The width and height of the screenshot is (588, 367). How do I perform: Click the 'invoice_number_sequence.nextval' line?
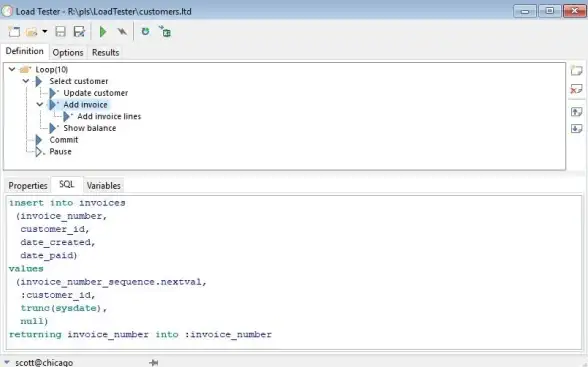pos(111,282)
